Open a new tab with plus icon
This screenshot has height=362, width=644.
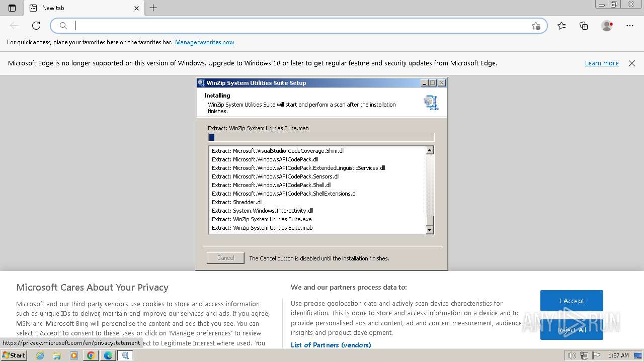pyautogui.click(x=153, y=8)
